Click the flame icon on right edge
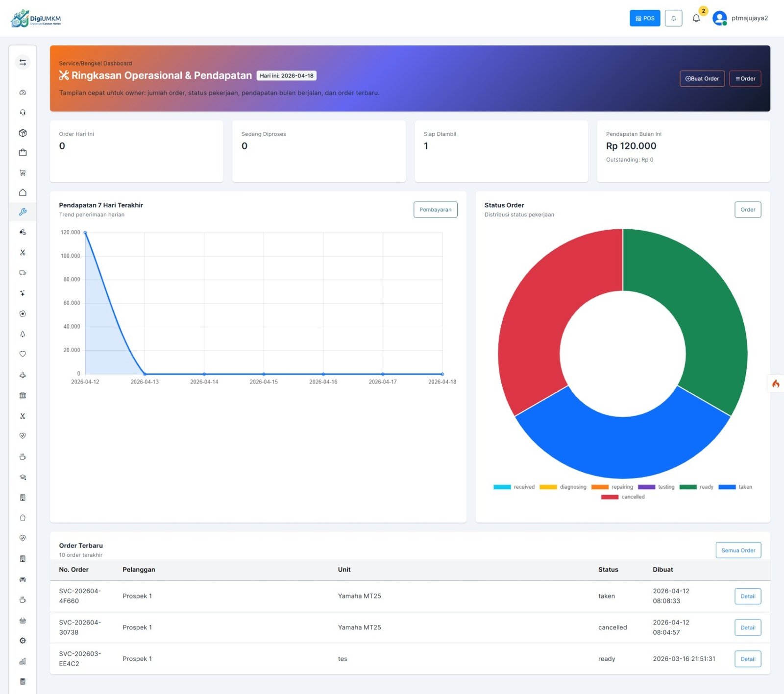The height and width of the screenshot is (694, 784). (776, 383)
